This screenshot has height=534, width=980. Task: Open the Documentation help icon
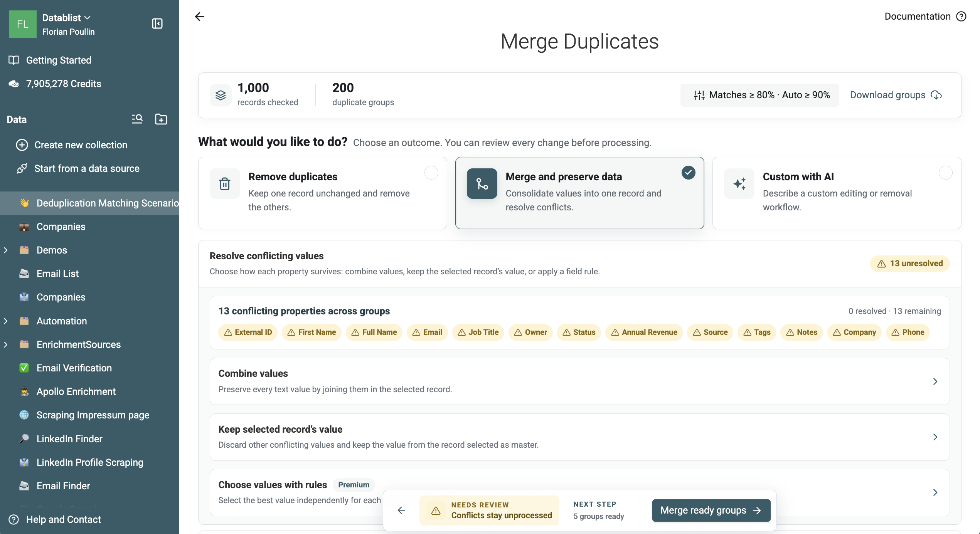coord(961,17)
